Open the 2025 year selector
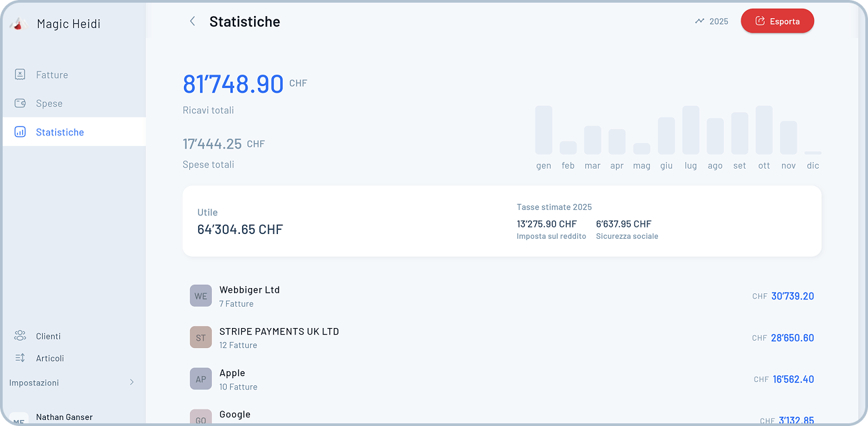The image size is (868, 426). (717, 21)
